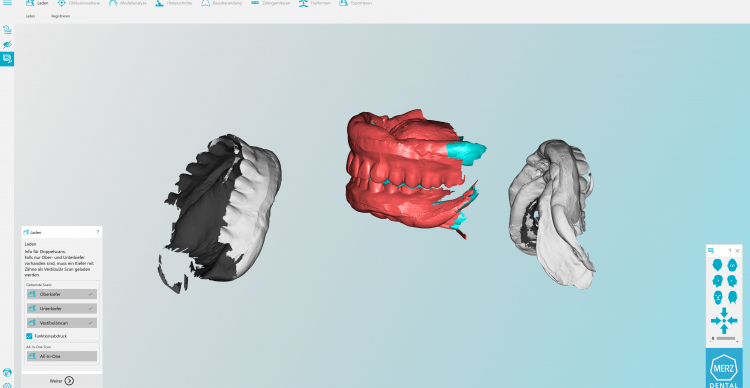Open help with the Laden panel question mark
Viewport: 750px width, 388px height.
[x=98, y=232]
